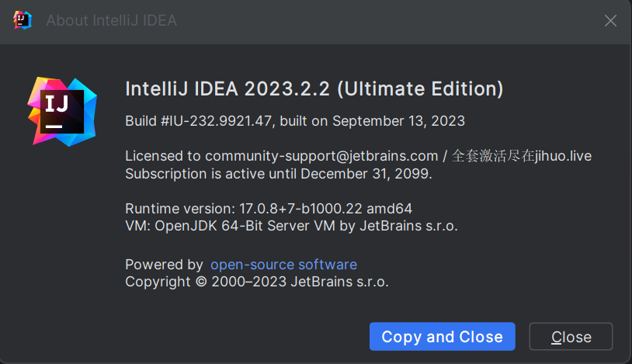Screen dimensions: 632x364
Task: Click the Copyright 2000–2023 JetBrains line
Action: [257, 282]
